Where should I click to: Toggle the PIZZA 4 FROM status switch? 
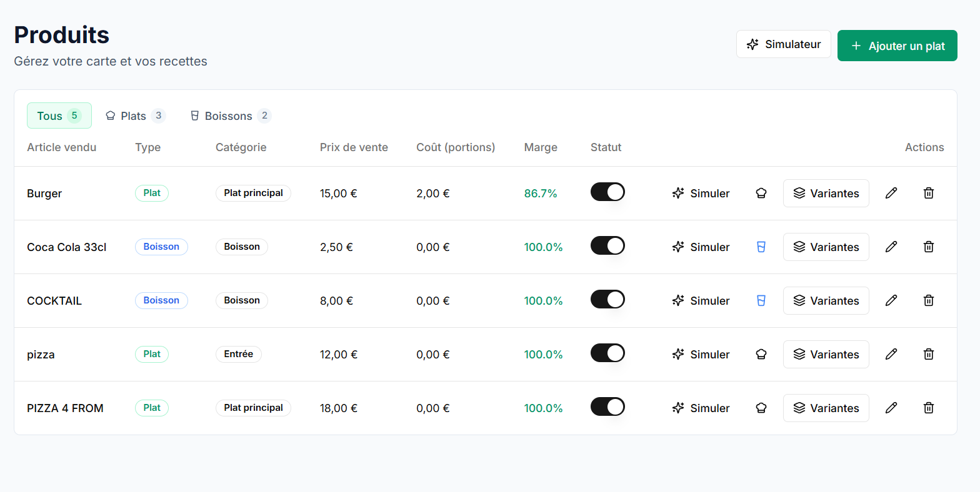(x=607, y=406)
